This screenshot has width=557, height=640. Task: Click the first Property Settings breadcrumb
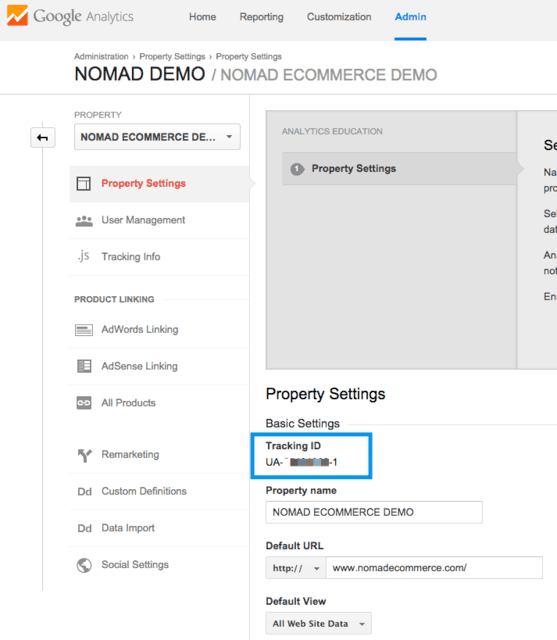[x=172, y=56]
